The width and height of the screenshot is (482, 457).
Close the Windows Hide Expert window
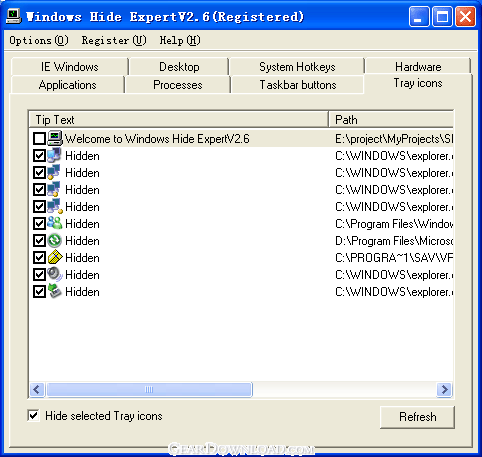coord(465,16)
